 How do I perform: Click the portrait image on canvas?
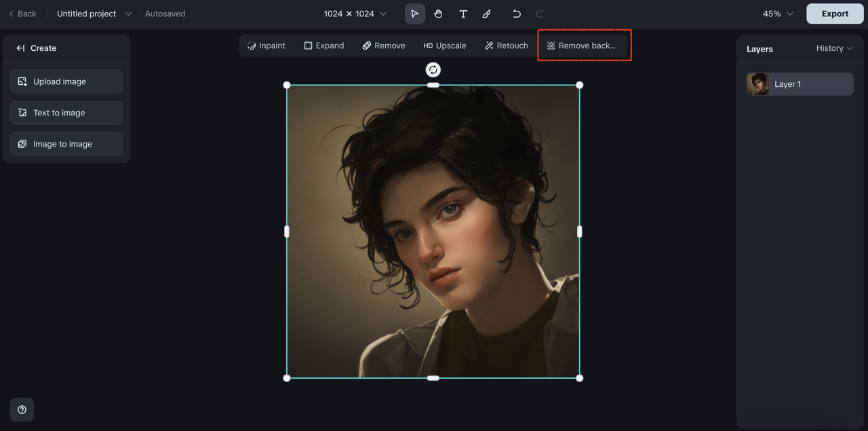(433, 231)
